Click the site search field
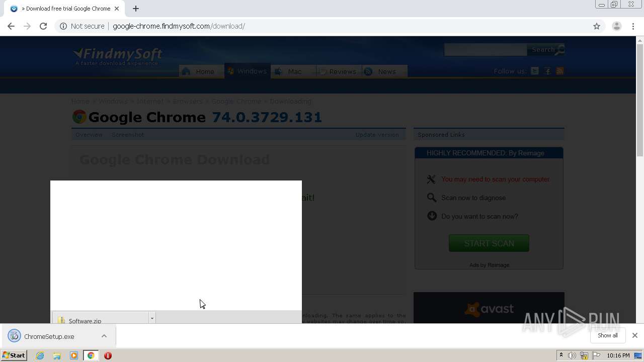The image size is (644, 362). click(485, 49)
